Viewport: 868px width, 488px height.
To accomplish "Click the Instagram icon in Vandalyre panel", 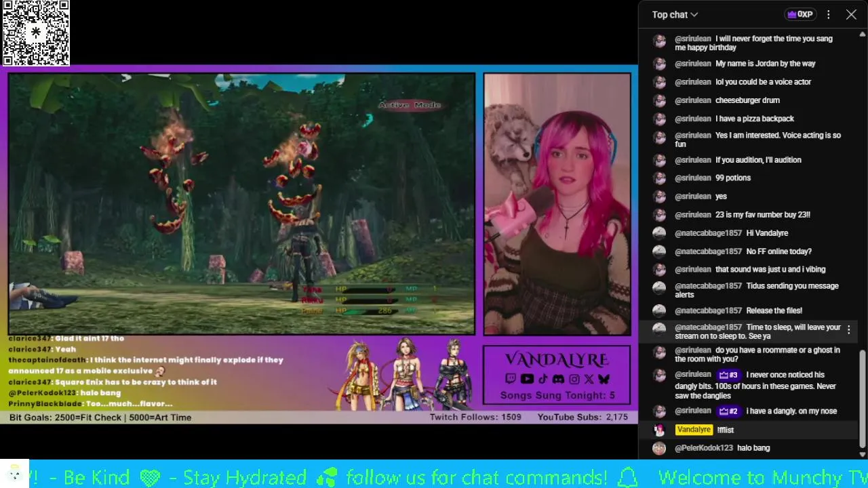I will (x=574, y=379).
